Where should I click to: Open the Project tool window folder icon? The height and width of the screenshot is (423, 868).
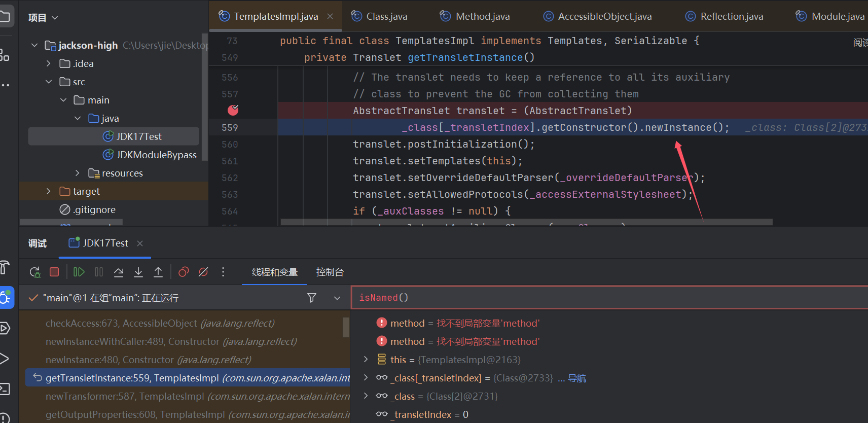pos(5,17)
